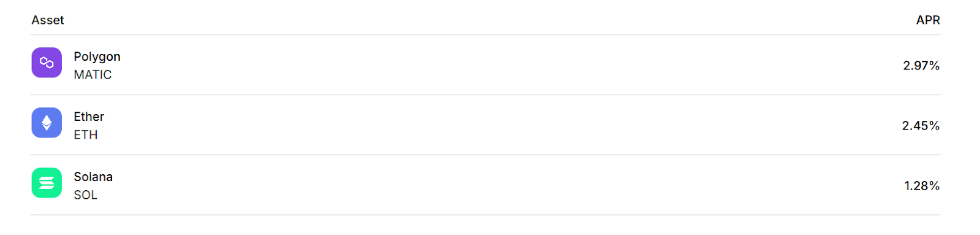Sort by the APR column header
980x235 pixels.
click(x=928, y=20)
